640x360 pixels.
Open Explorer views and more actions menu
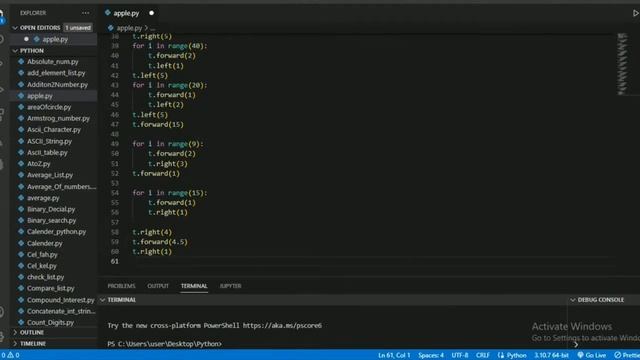point(85,13)
